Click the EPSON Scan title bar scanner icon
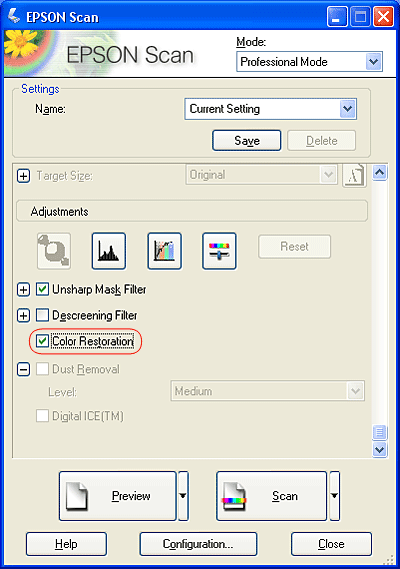Screen dimensions: 400x569 [14, 16]
